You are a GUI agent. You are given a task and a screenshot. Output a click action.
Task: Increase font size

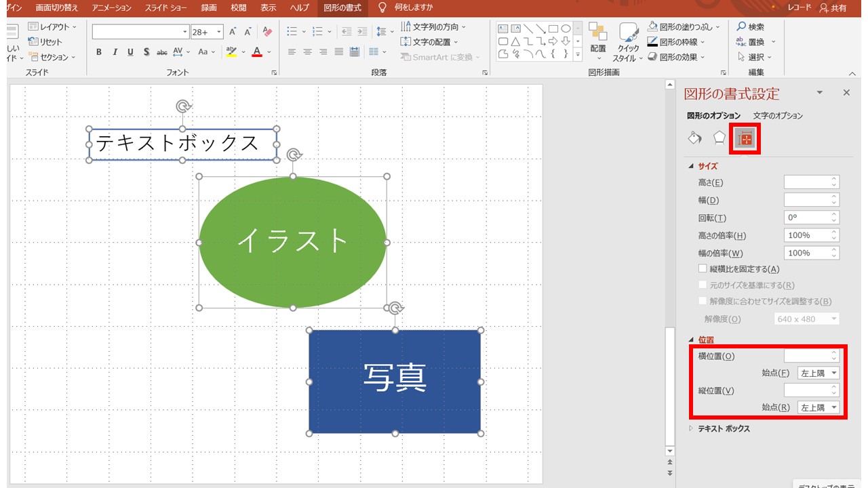[x=233, y=32]
